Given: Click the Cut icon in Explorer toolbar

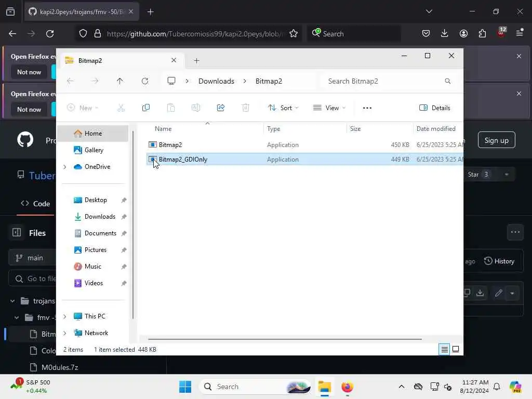Looking at the screenshot, I should click(x=121, y=108).
